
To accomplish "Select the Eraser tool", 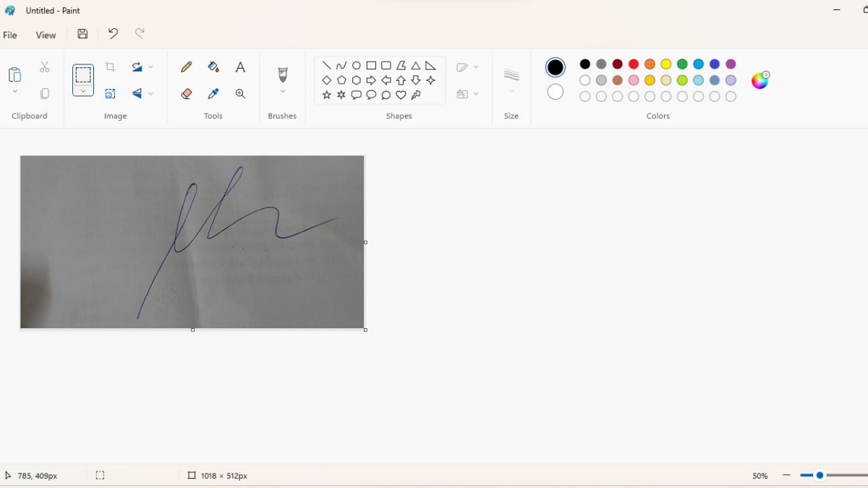I will click(x=187, y=93).
